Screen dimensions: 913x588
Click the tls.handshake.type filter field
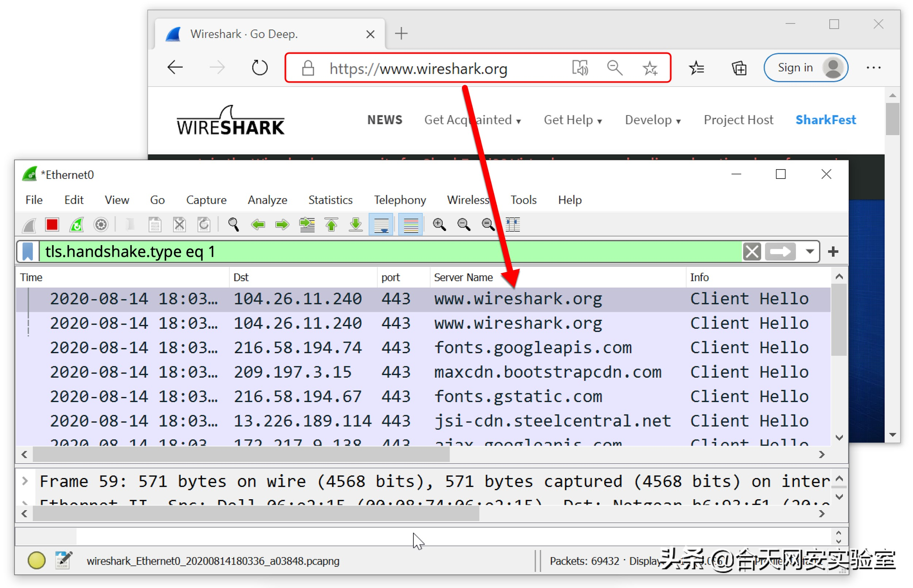[x=391, y=252]
